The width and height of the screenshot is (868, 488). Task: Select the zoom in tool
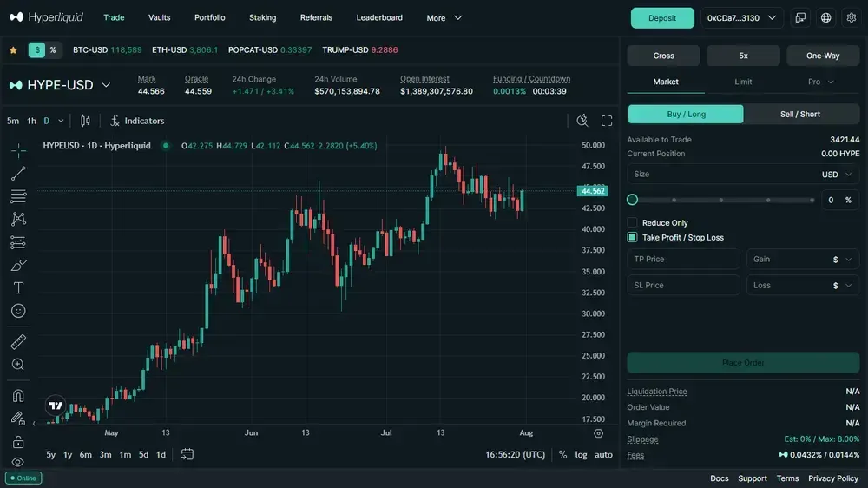coord(18,365)
